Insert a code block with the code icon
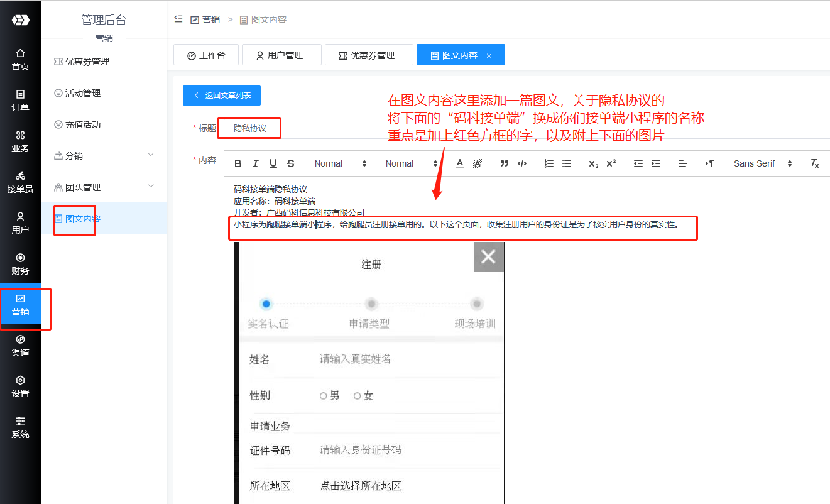This screenshot has width=830, height=504. pyautogui.click(x=521, y=163)
